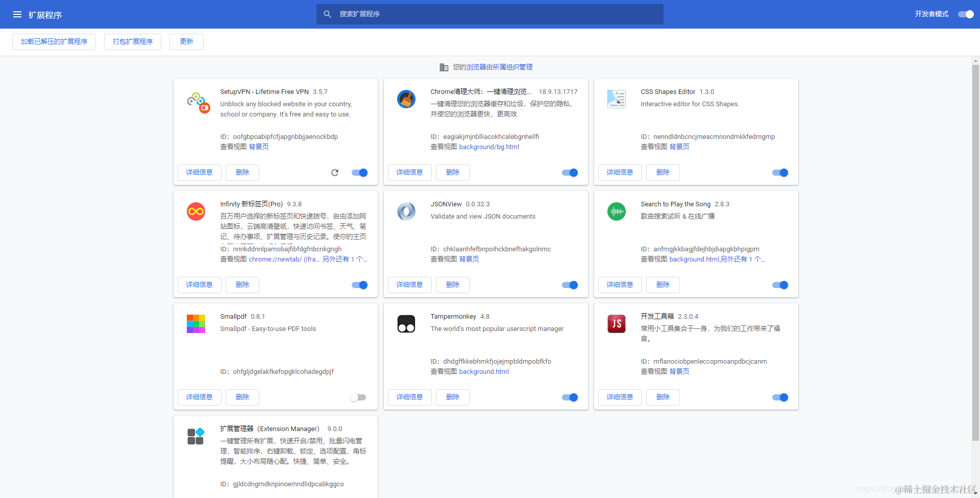The image size is (980, 498).
Task: Open JSONView 背景页 link
Action: [469, 259]
